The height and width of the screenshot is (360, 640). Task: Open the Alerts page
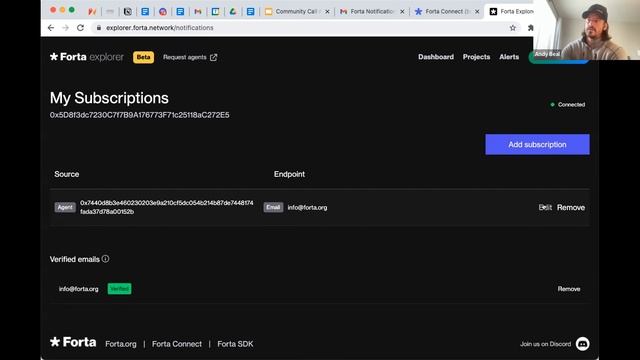(509, 57)
